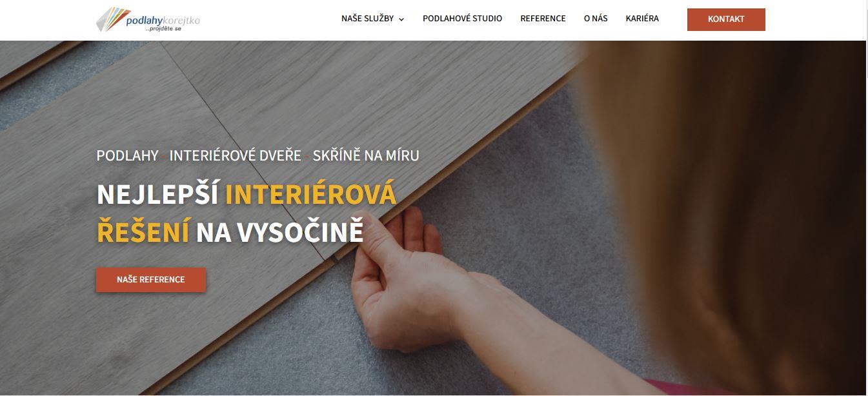Open the Kariéra page
Screen dimensions: 868x396
[x=642, y=19]
